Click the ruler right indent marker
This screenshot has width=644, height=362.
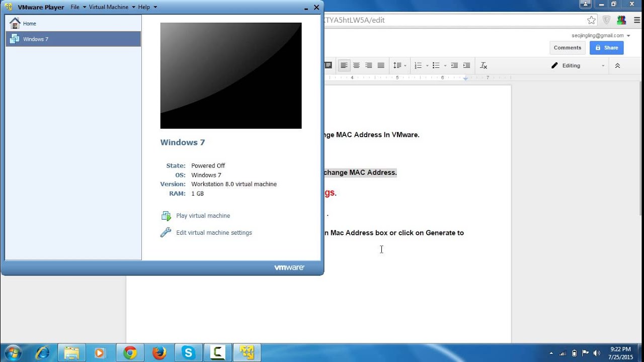tap(466, 78)
